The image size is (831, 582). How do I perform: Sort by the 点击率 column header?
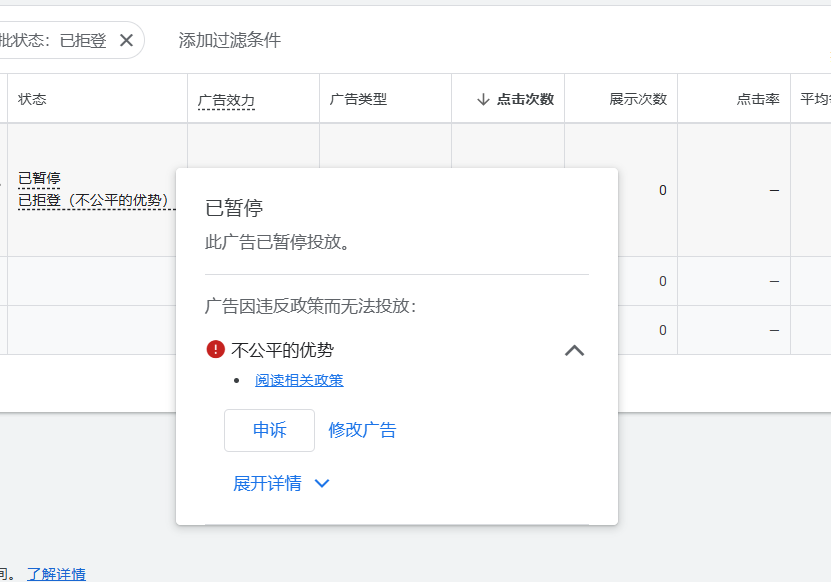(x=757, y=99)
